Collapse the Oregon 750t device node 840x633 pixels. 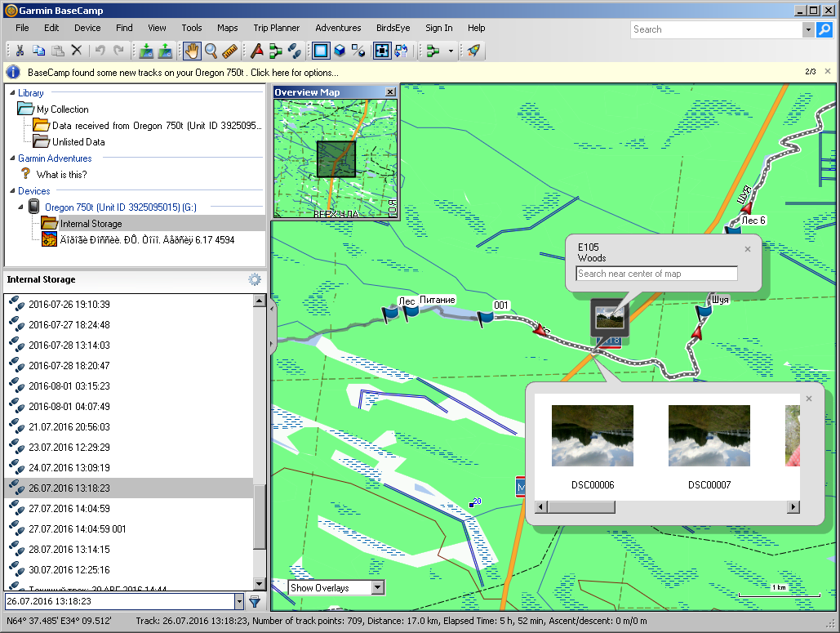[x=22, y=207]
